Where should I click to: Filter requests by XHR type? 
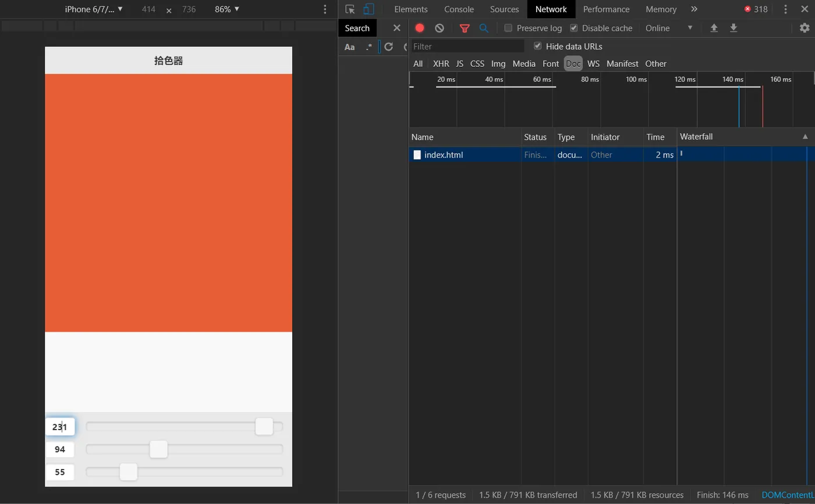441,63
